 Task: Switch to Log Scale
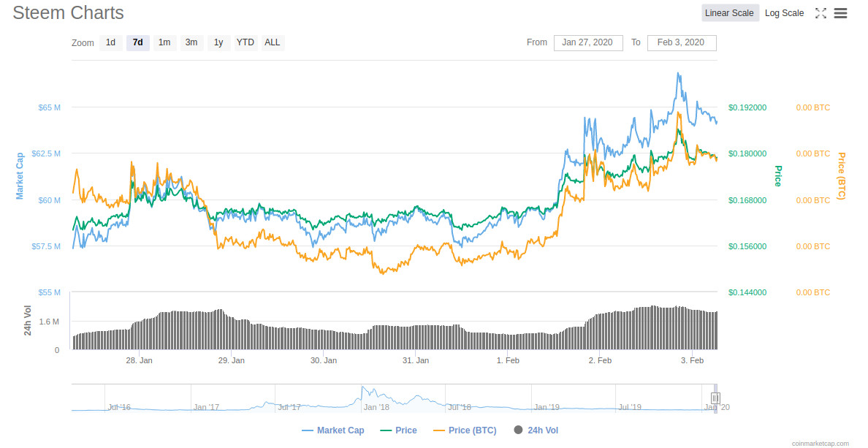tap(784, 12)
